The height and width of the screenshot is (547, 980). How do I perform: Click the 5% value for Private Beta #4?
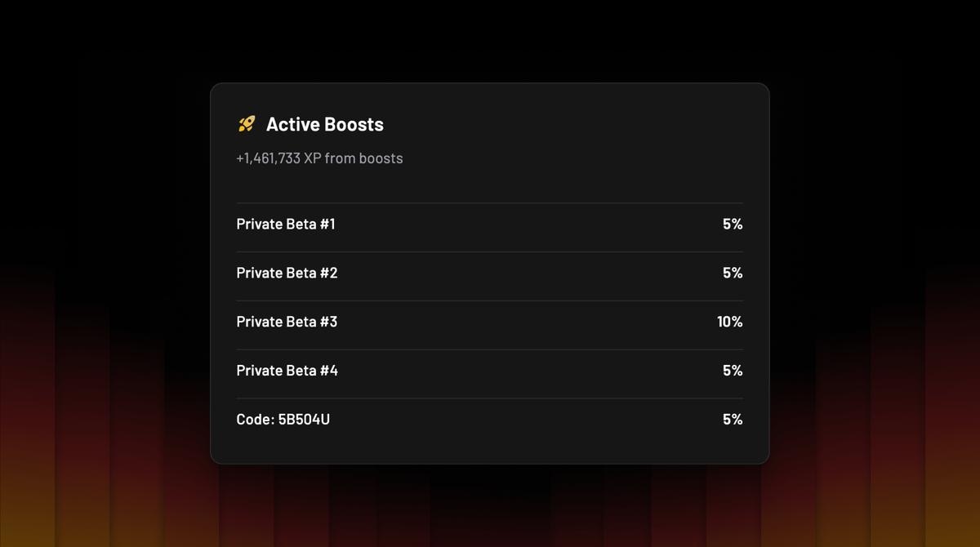[733, 371]
